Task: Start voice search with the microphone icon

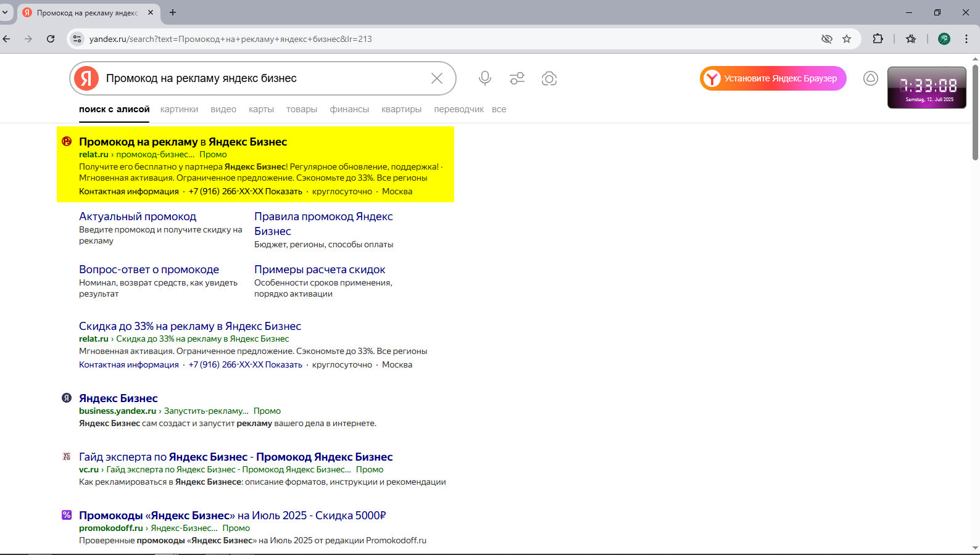Action: pos(485,78)
